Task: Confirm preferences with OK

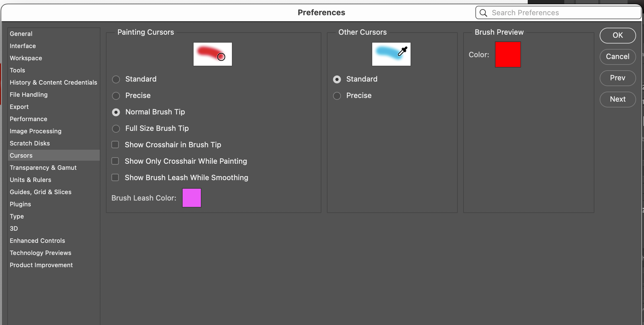Action: (x=618, y=35)
